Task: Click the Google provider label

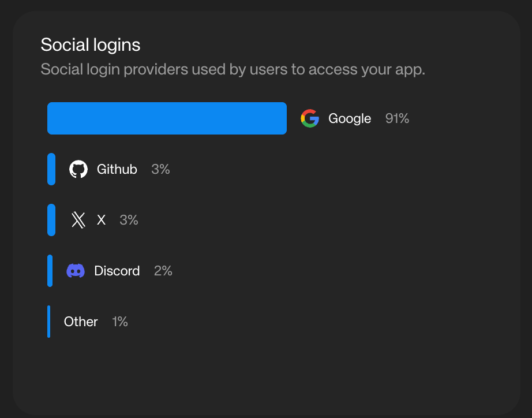Action: (350, 118)
